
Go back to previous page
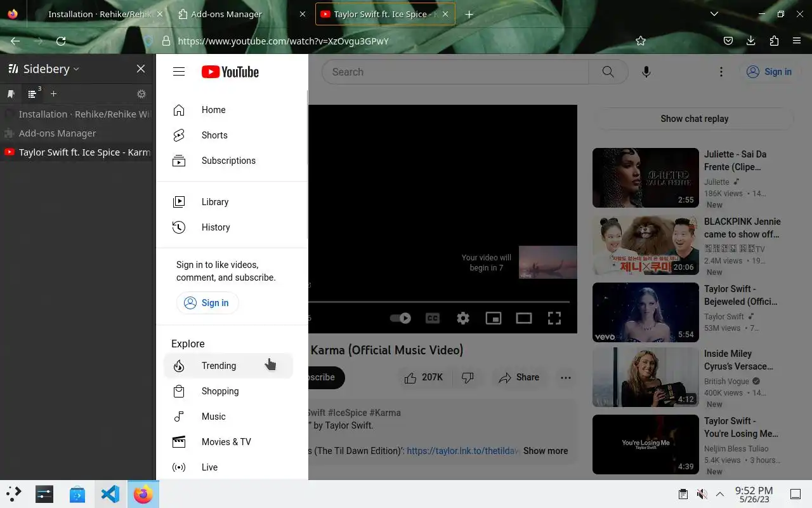[x=15, y=41]
